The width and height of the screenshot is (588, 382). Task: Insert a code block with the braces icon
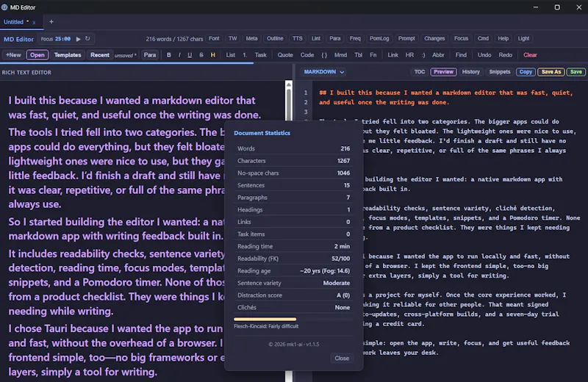coord(324,55)
